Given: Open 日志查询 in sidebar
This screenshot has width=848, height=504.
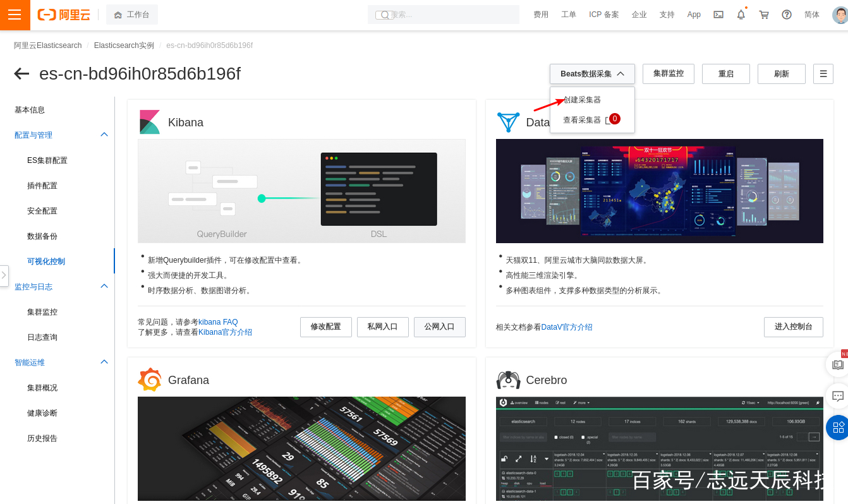Looking at the screenshot, I should coord(42,337).
